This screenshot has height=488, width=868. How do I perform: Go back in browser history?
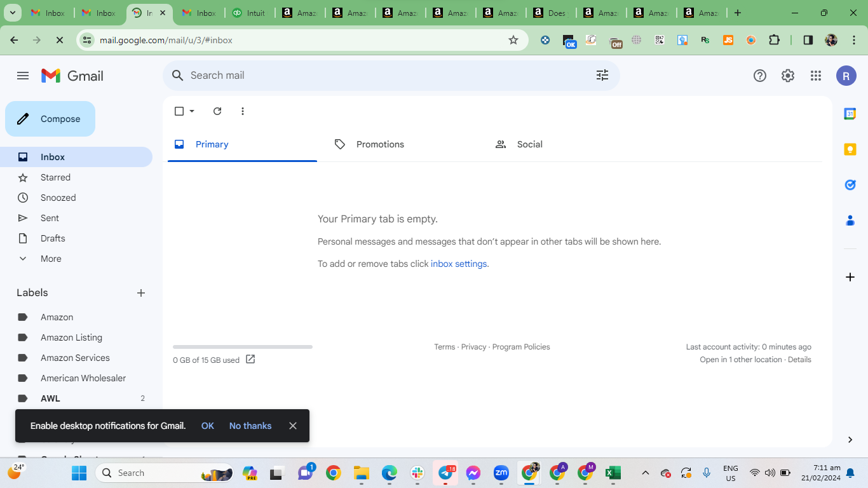[x=15, y=40]
